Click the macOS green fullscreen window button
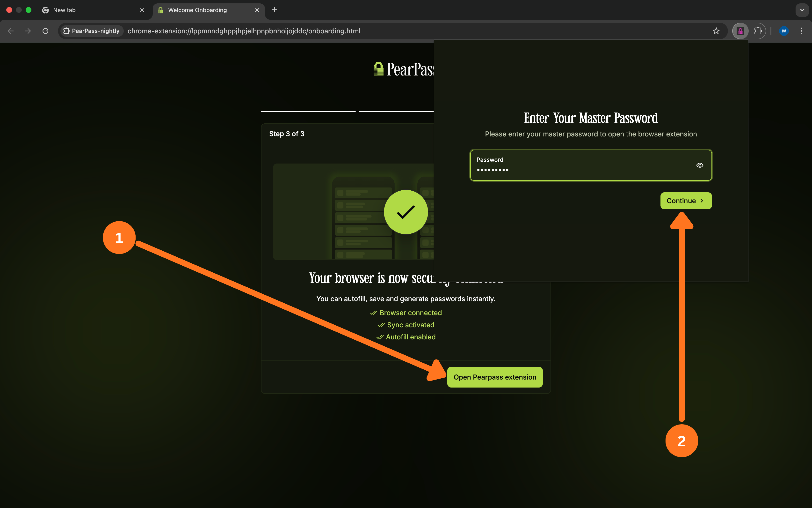The height and width of the screenshot is (508, 812). [x=29, y=10]
